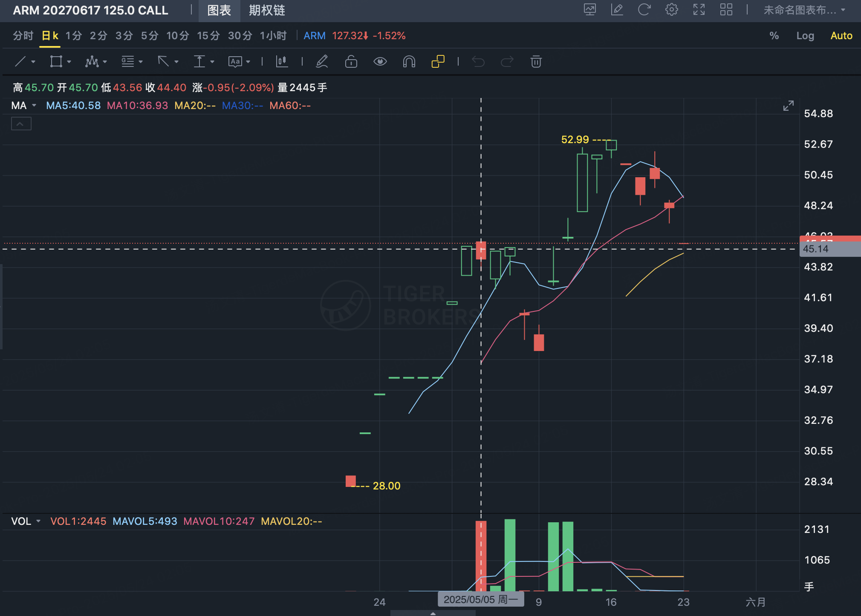This screenshot has width=861, height=616.
Task: Redo the last drawing action
Action: click(507, 62)
